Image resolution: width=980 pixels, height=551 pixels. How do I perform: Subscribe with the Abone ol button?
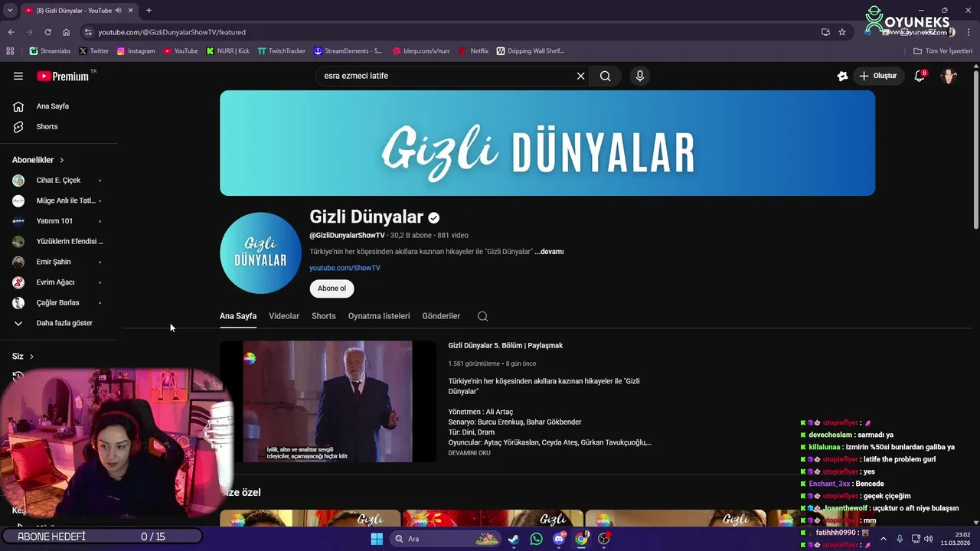(x=332, y=289)
